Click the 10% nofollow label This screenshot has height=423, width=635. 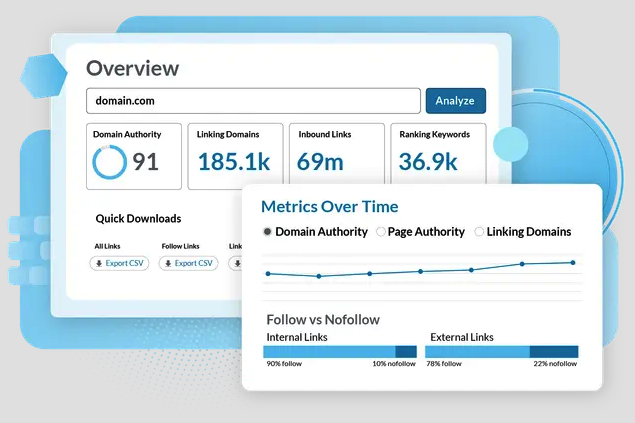tap(394, 363)
